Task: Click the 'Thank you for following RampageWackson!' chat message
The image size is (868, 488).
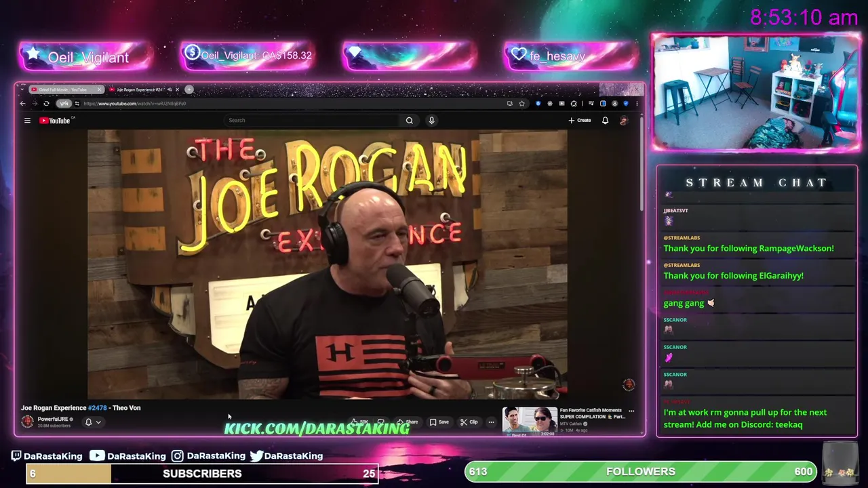Action: click(749, 248)
